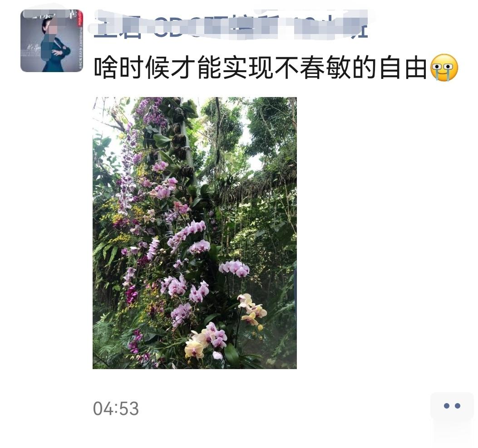This screenshot has height=448, width=478.
Task: Open the author's page from the pixelated name
Action: point(231,24)
